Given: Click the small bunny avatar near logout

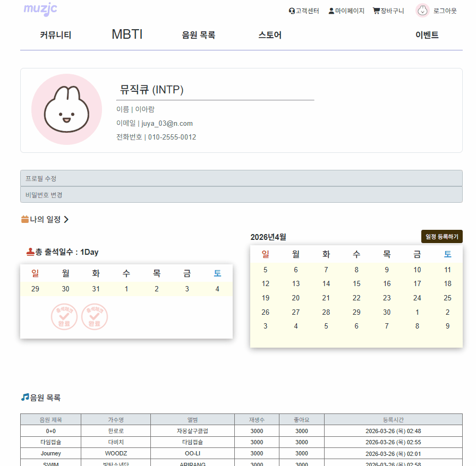Looking at the screenshot, I should coord(422,11).
